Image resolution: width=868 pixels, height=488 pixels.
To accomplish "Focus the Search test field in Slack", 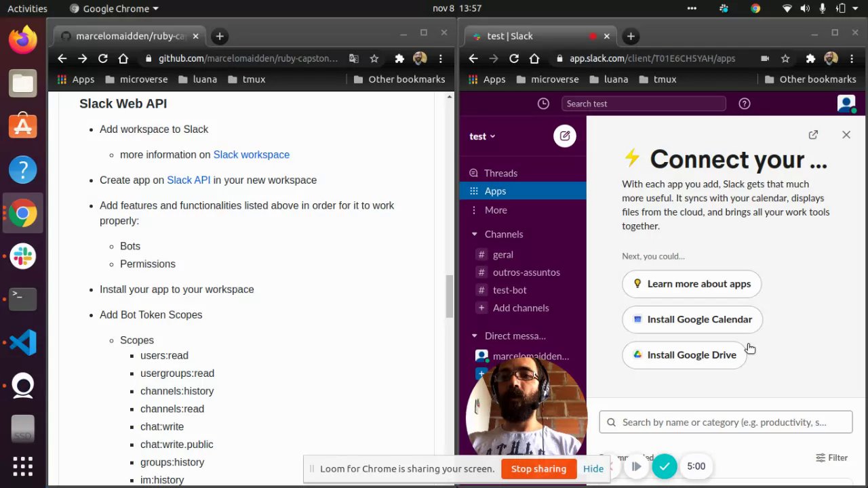I will point(644,104).
